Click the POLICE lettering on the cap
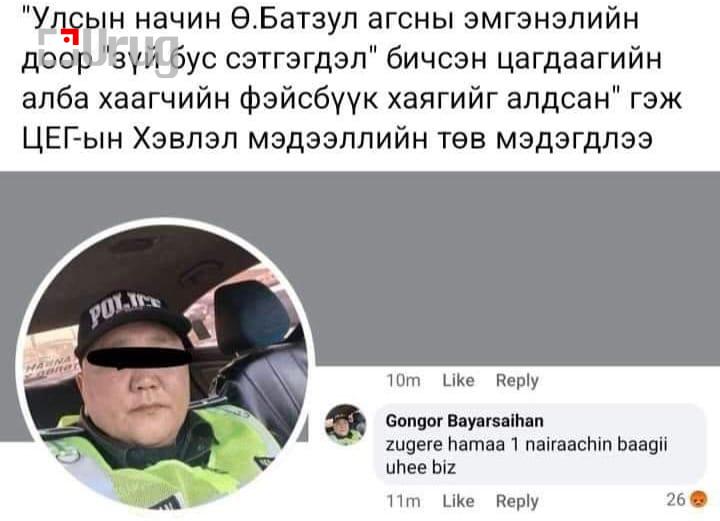The height and width of the screenshot is (521, 720). click(124, 308)
